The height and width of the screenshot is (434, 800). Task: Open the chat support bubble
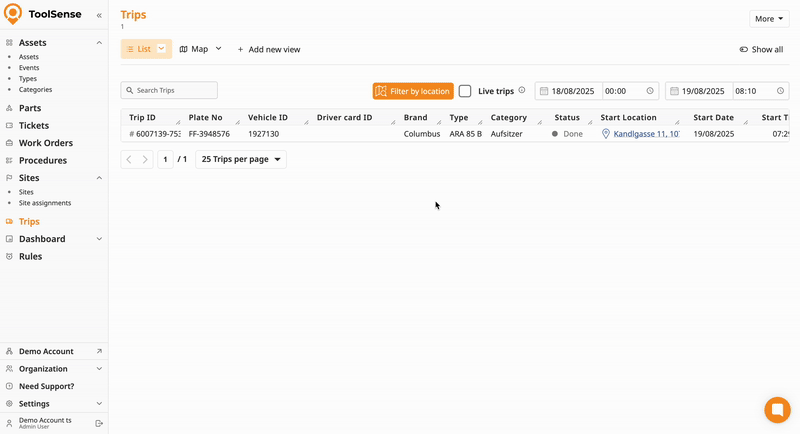(778, 410)
